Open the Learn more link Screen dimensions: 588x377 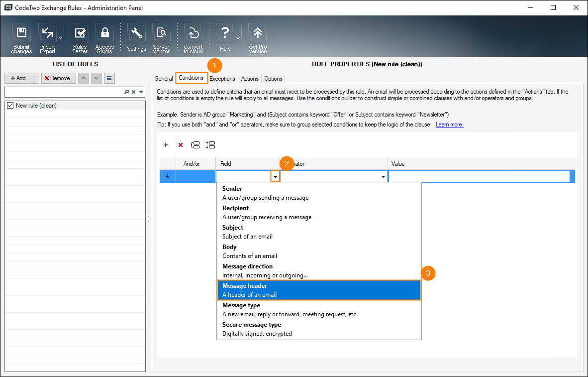(x=450, y=125)
